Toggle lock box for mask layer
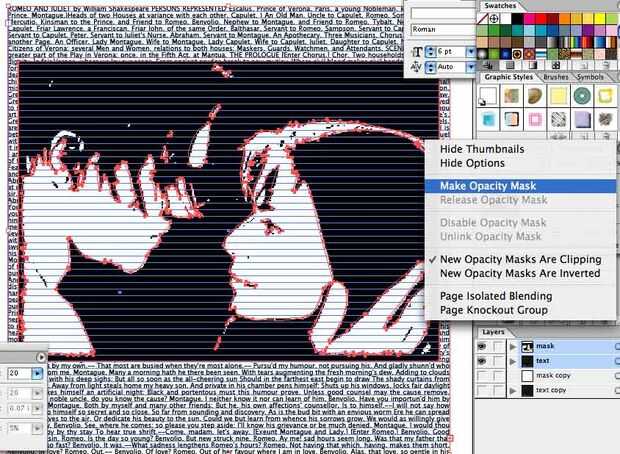This screenshot has width=620, height=454. (498, 346)
